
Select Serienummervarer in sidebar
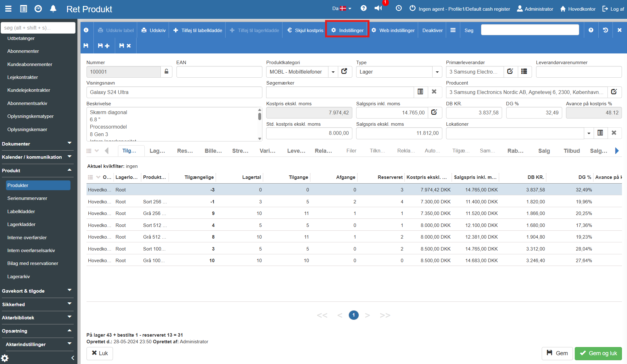click(27, 198)
